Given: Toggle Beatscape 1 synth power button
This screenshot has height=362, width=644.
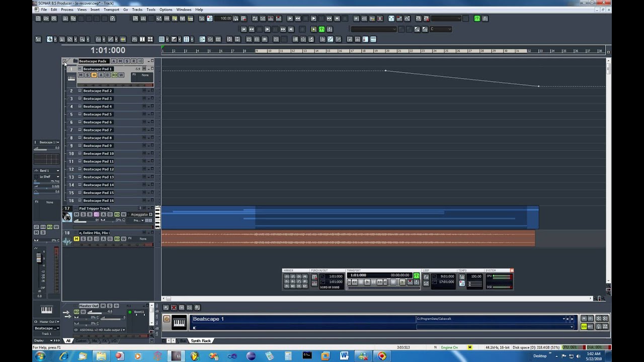Looking at the screenshot, I should [167, 319].
